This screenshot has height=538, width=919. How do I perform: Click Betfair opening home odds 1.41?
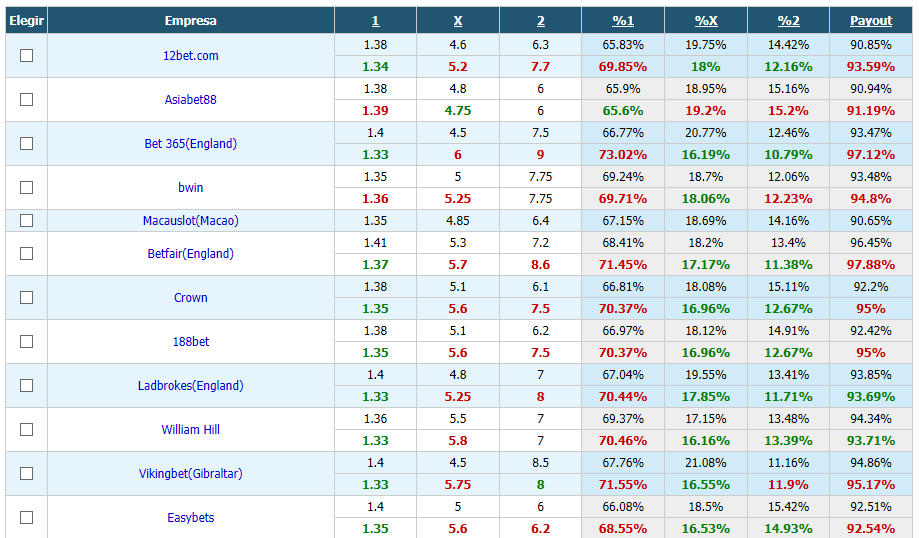(x=376, y=243)
